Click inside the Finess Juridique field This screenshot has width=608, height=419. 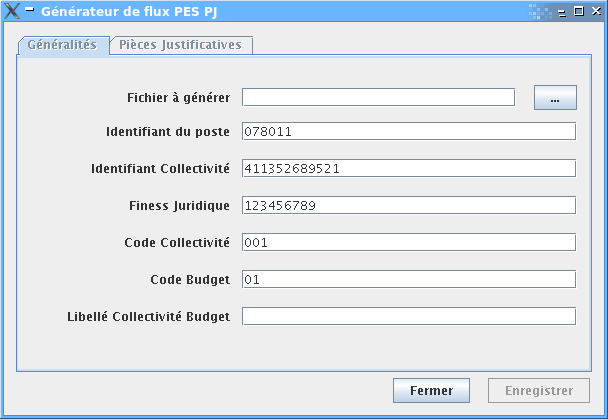pos(409,205)
